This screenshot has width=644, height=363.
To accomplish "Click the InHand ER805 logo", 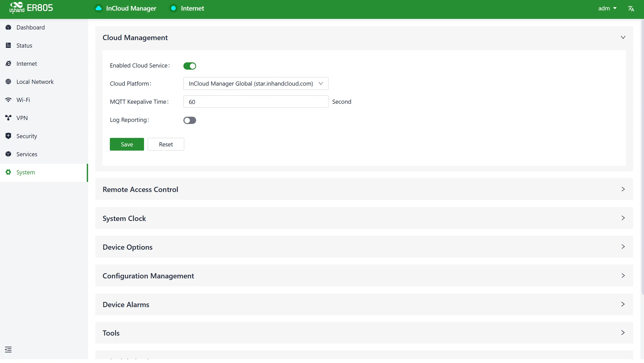I will [x=31, y=8].
